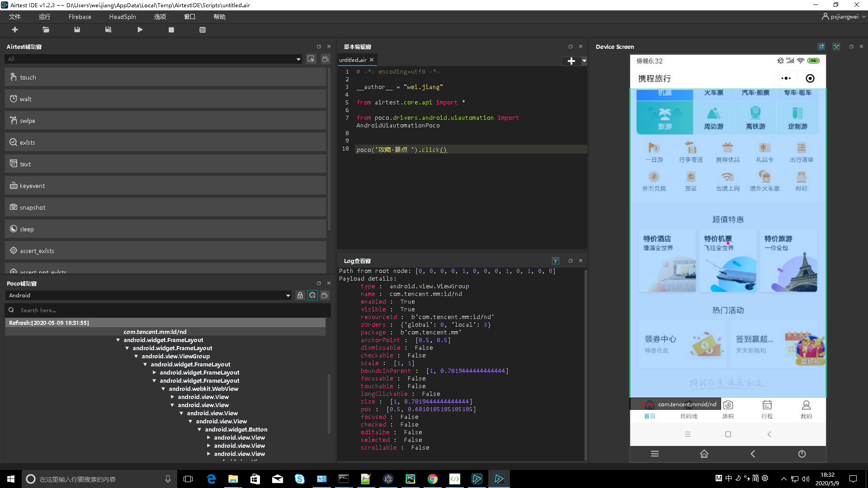
Task: Tap 行程 in the phone bottom navigation
Action: point(767,410)
